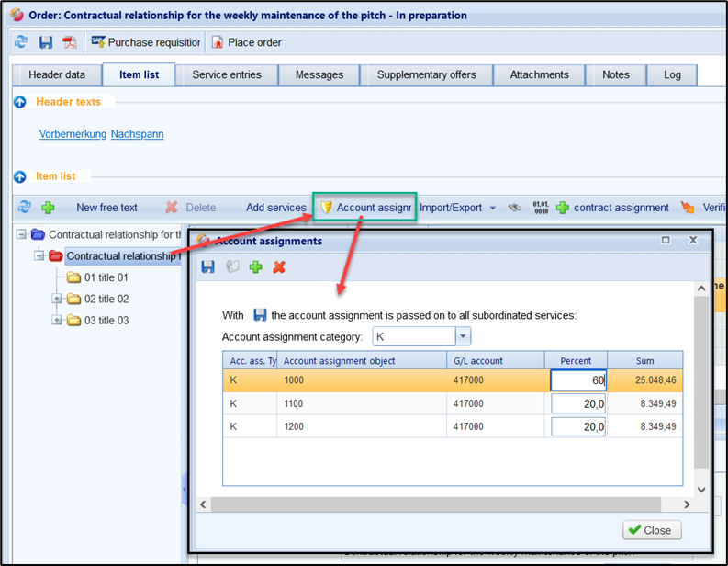The height and width of the screenshot is (566, 728).
Task: Expand the 02 title 02 tree node
Action: pos(57,300)
